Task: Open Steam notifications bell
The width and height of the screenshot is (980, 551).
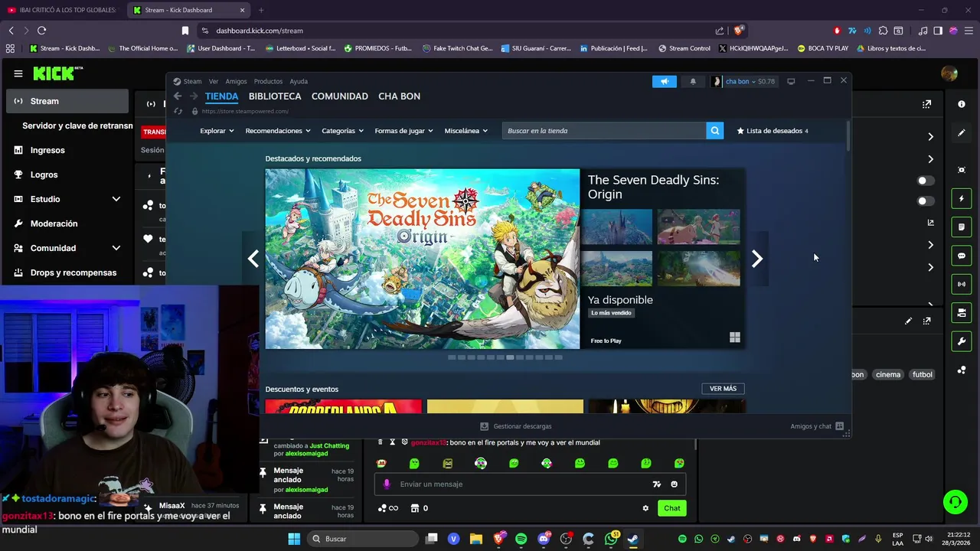Action: coord(693,81)
